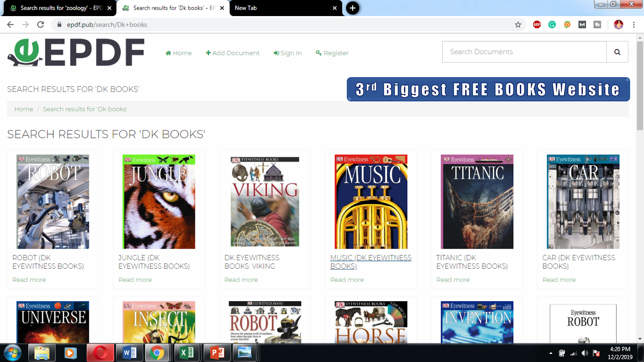Click 'Search results for Dk books' breadcrumb
644x362 pixels.
click(85, 109)
